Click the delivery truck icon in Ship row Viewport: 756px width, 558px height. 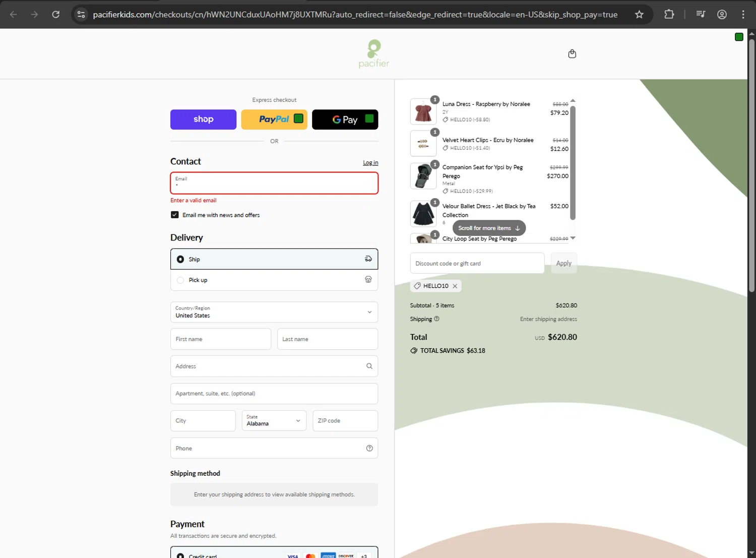coord(368,259)
